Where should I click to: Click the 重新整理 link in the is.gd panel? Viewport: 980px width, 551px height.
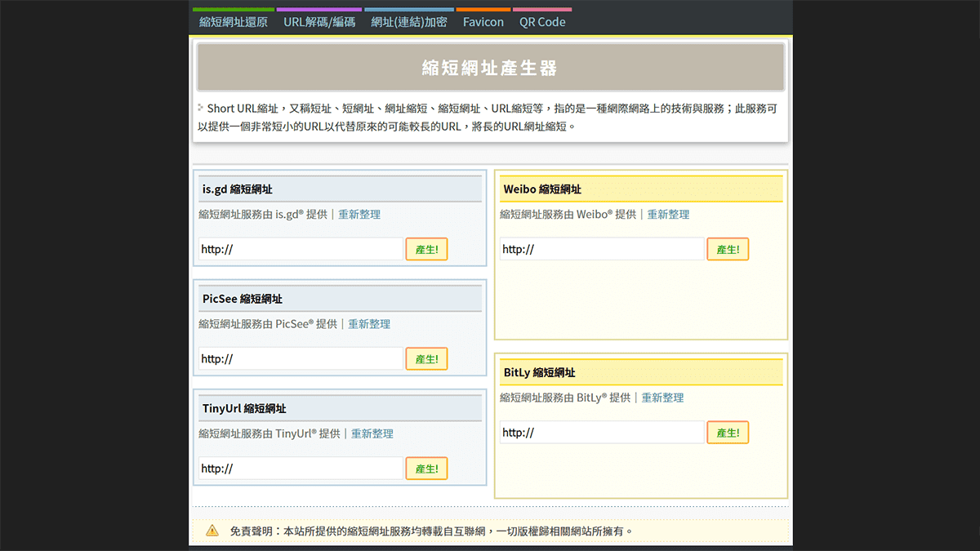pyautogui.click(x=359, y=215)
